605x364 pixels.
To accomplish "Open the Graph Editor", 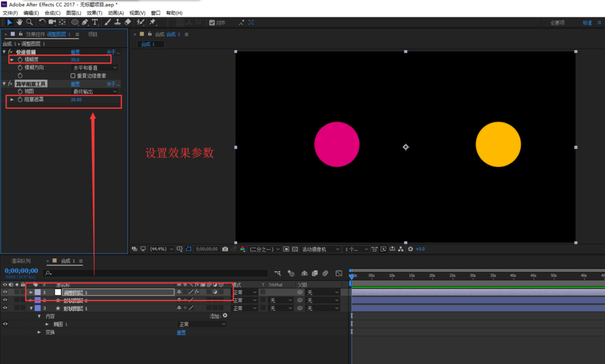I will (339, 273).
